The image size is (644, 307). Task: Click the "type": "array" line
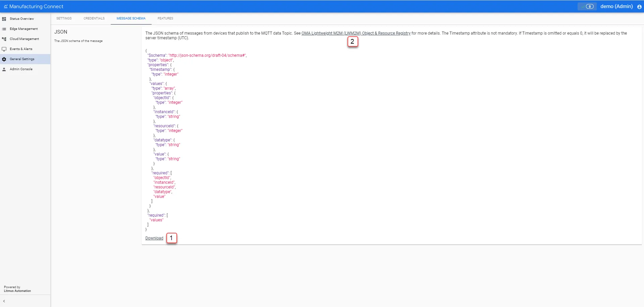(163, 88)
